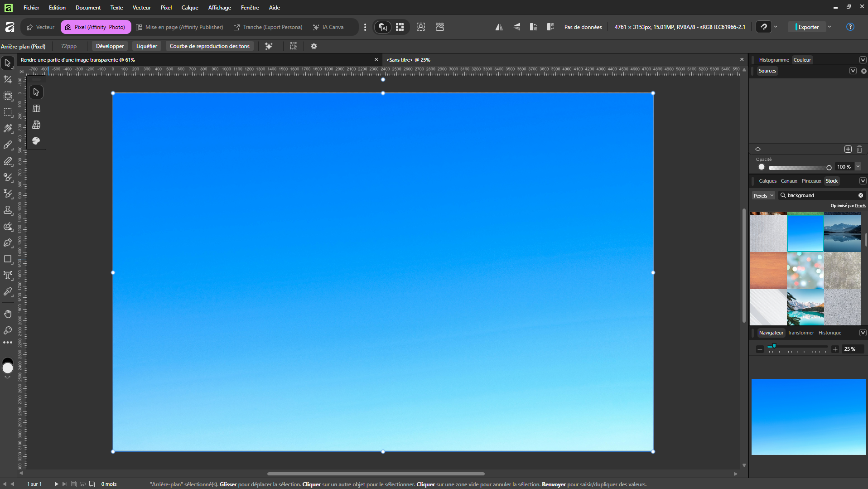The height and width of the screenshot is (489, 868).
Task: Expand the opacity percentage dropdown
Action: 858,167
